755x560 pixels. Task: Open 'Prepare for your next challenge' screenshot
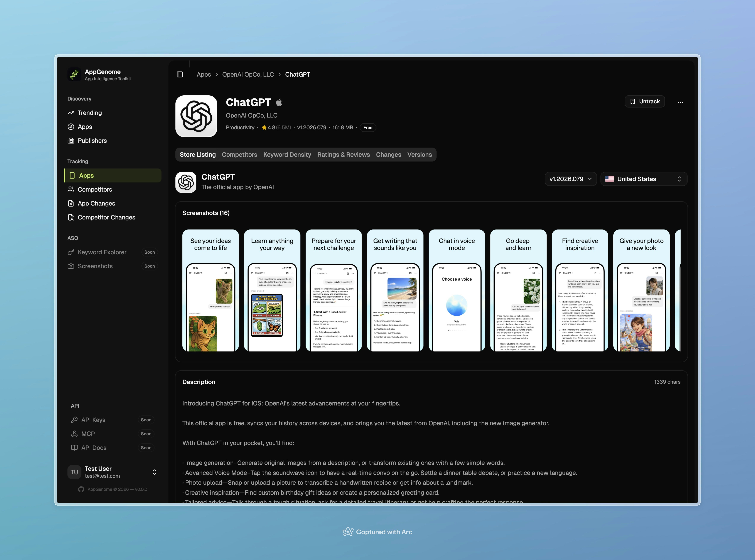[334, 291]
